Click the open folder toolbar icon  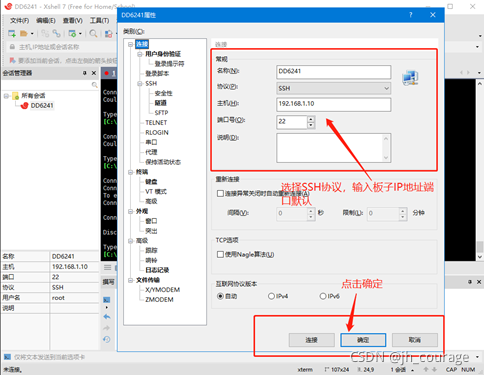coord(24,33)
